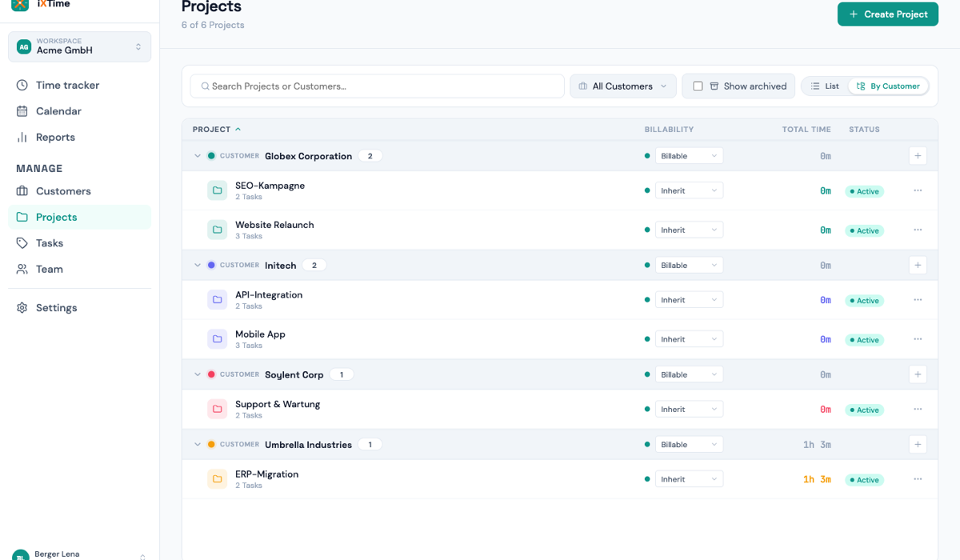Switch to By Customer view

tap(888, 86)
